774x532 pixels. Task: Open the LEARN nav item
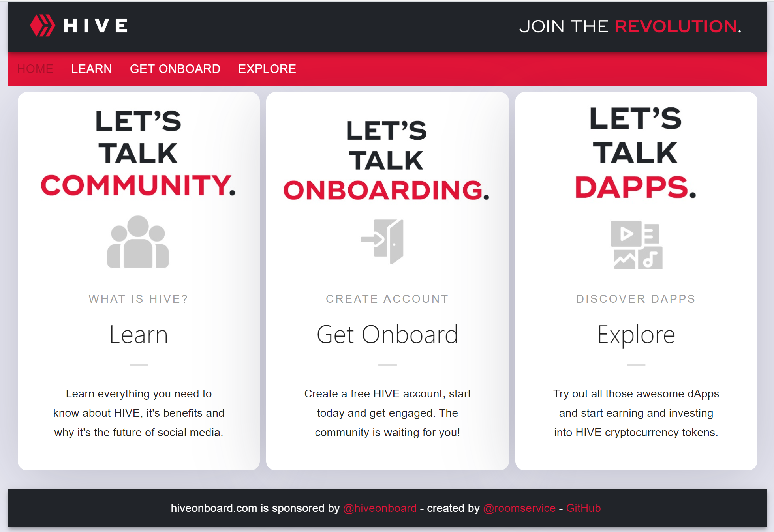(x=92, y=69)
